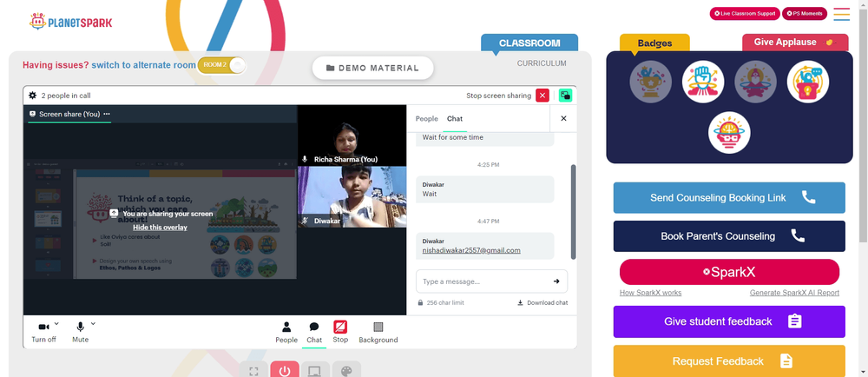Open the color palette button

tap(346, 370)
